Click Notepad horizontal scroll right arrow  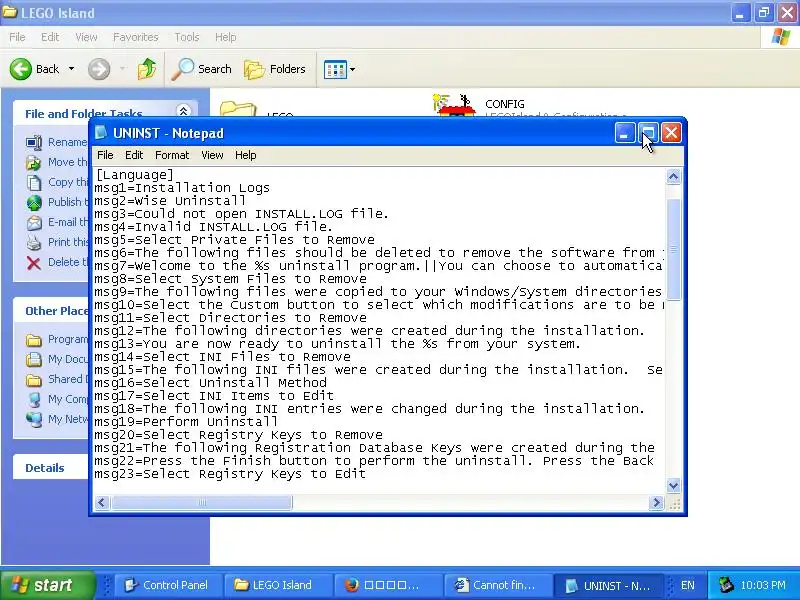[x=656, y=503]
